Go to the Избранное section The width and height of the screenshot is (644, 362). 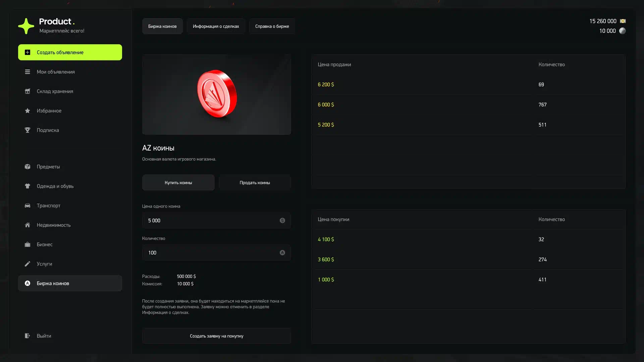click(70, 111)
